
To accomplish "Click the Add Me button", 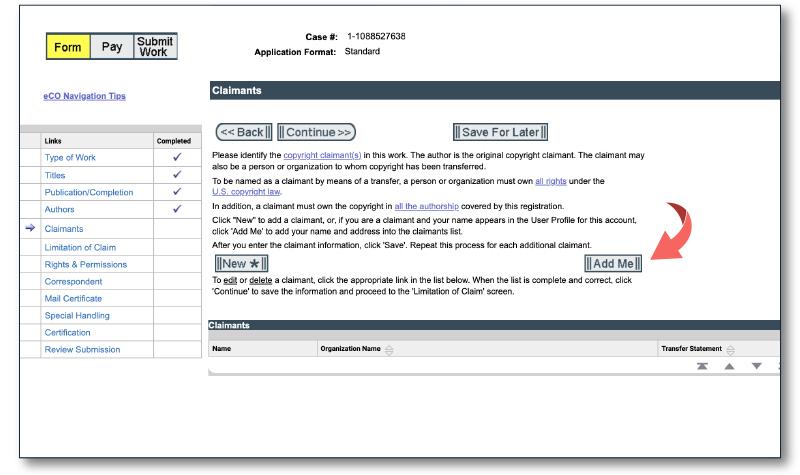I will pyautogui.click(x=613, y=264).
